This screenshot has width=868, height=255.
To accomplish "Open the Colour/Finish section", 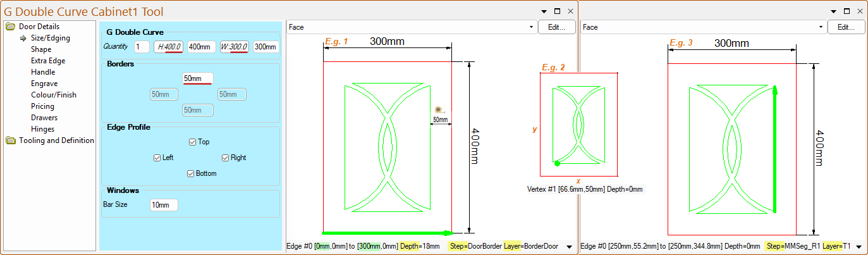I will 54,95.
